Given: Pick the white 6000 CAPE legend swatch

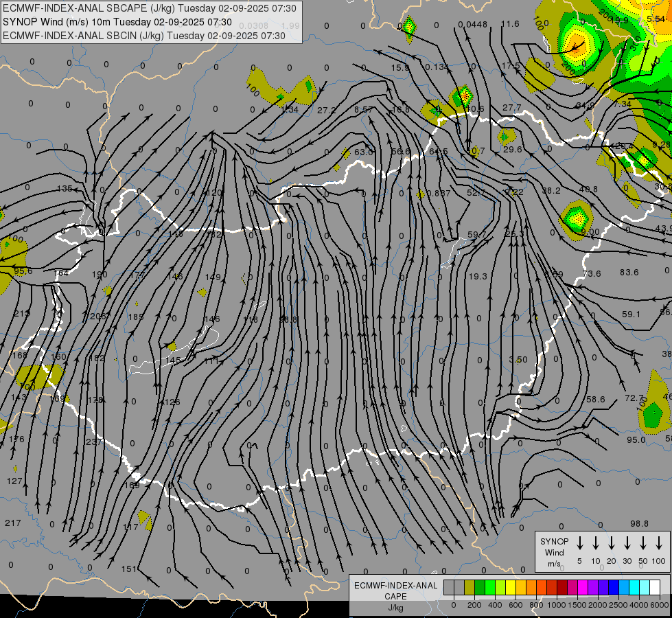Looking at the screenshot, I should coord(655,588).
